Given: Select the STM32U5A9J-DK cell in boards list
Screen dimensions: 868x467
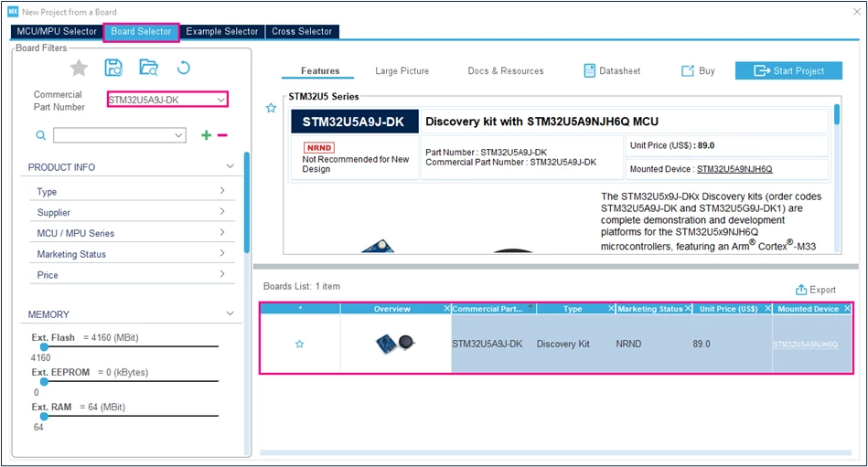Looking at the screenshot, I should tap(488, 344).
